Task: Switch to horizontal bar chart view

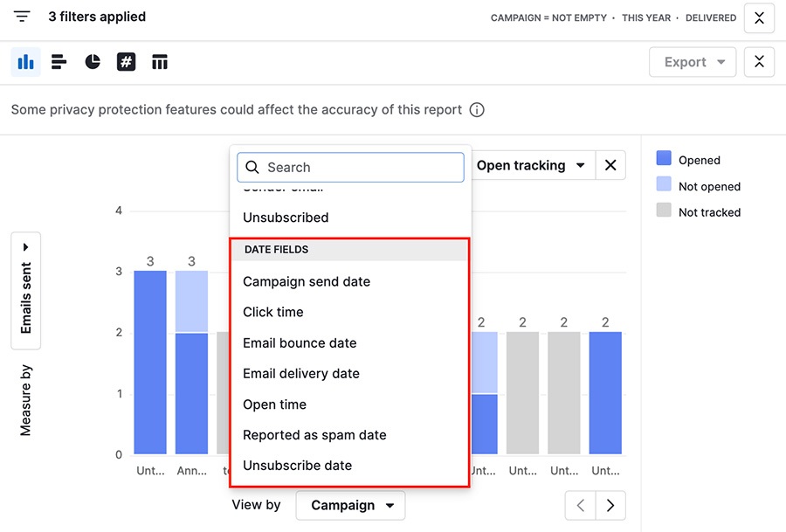Action: pyautogui.click(x=59, y=62)
